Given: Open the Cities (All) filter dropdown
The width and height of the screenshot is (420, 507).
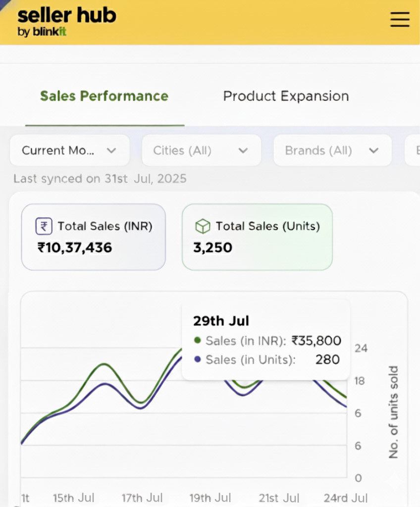Looking at the screenshot, I should (201, 151).
